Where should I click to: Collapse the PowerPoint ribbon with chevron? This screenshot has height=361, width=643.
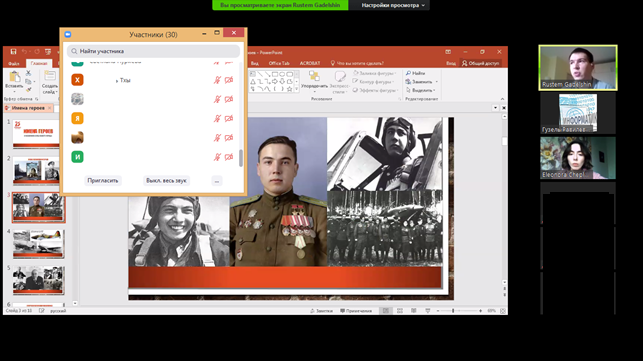[502, 99]
